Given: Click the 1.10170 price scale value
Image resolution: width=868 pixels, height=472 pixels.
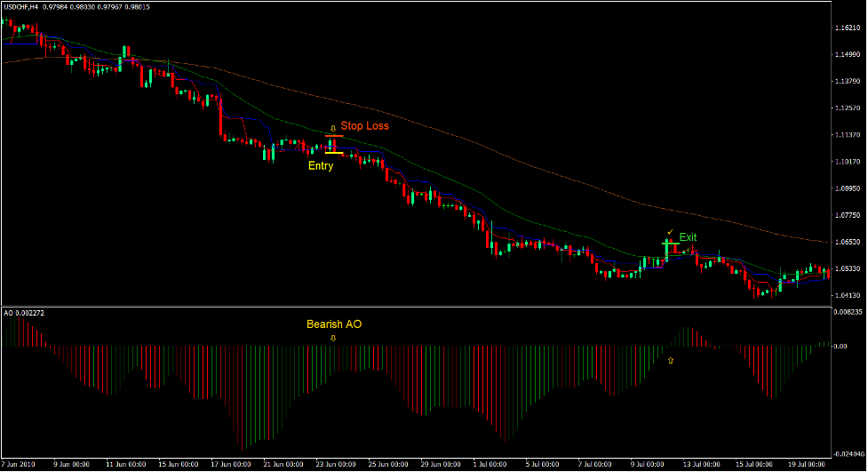Looking at the screenshot, I should [x=848, y=162].
